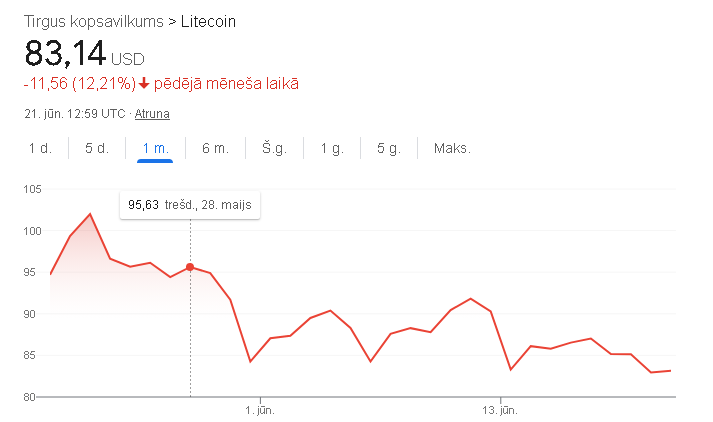Image resolution: width=713 pixels, height=422 pixels.
Task: Click the Litecoin breadcrumb title
Action: click(x=208, y=22)
